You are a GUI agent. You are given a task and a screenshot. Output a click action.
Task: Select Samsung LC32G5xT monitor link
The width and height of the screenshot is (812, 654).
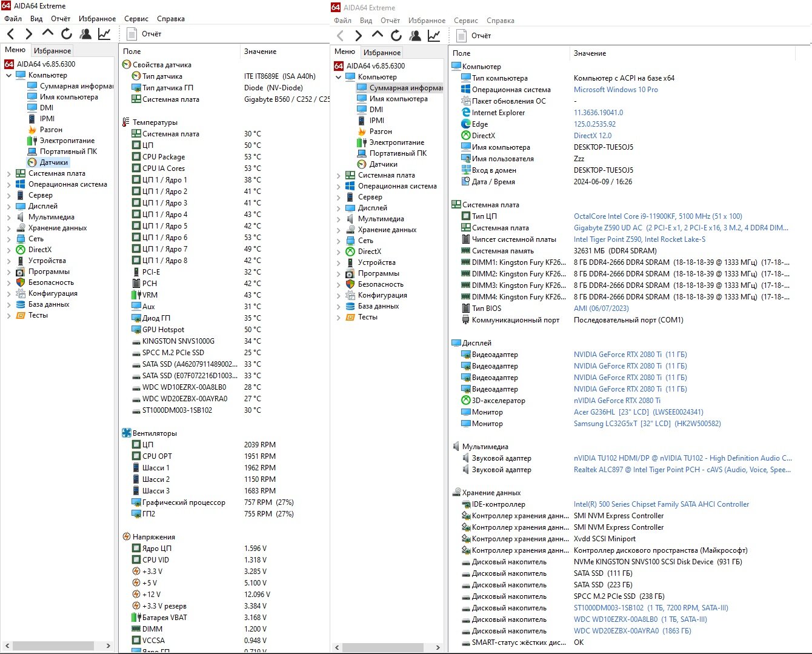coord(647,424)
